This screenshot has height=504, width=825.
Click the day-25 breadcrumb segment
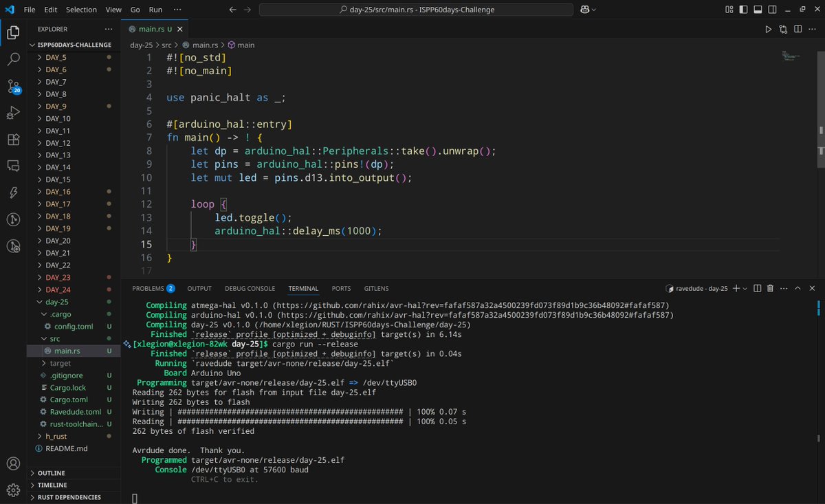pyautogui.click(x=142, y=45)
